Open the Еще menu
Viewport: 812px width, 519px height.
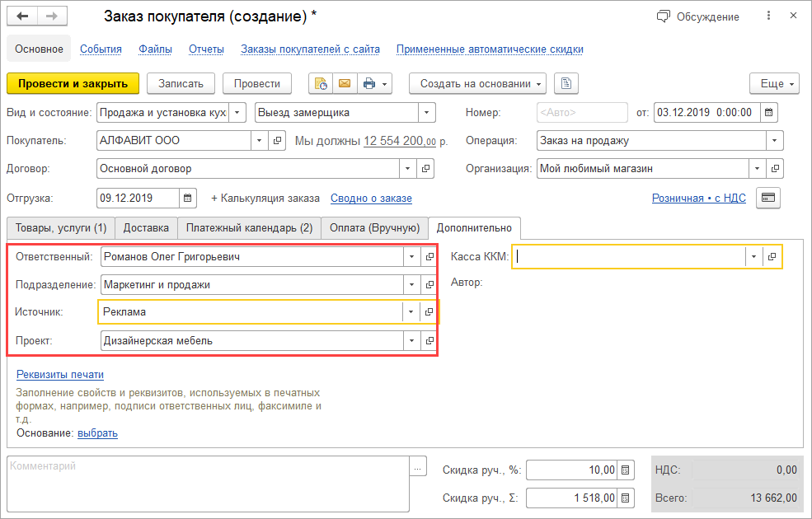tap(774, 83)
